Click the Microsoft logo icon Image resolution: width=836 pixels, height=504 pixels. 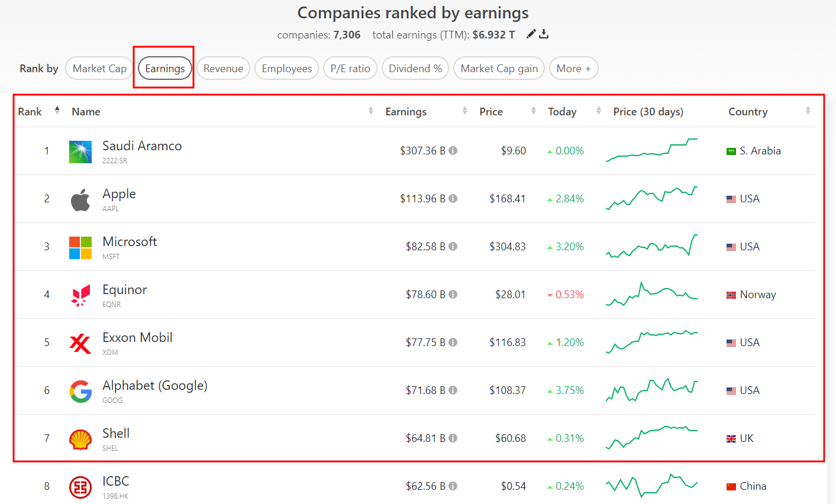(x=80, y=248)
